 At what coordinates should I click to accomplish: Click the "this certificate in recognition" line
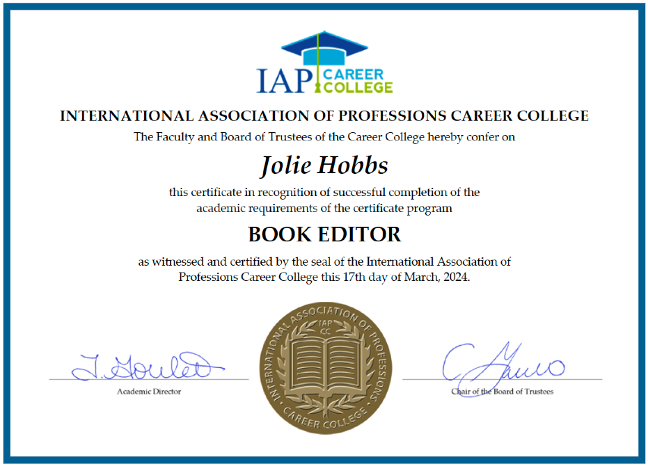[324, 191]
